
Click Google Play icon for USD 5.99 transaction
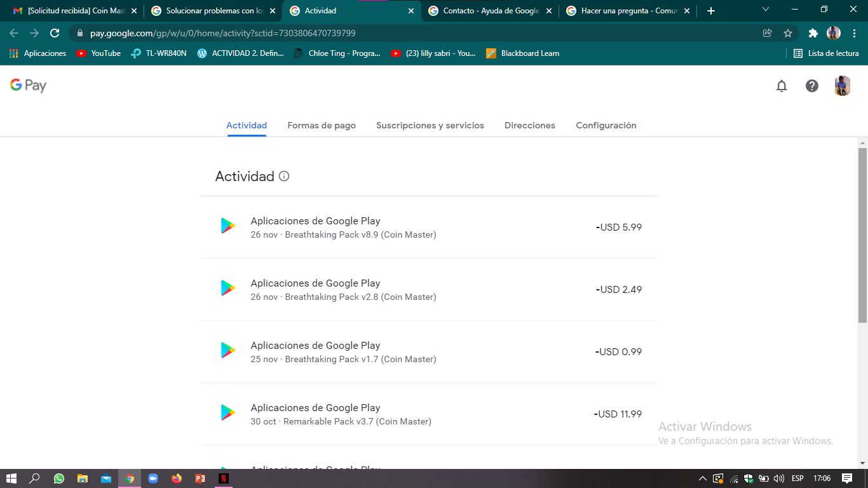[228, 226]
